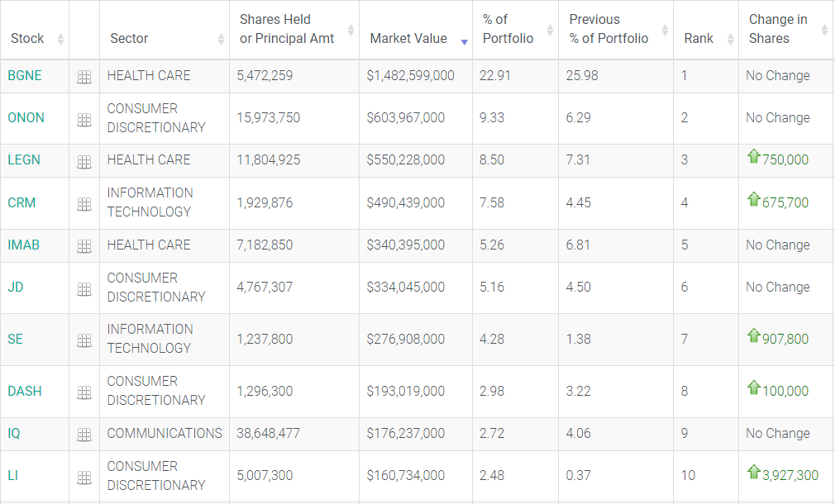This screenshot has width=835, height=504.
Task: Sort table by Sector column
Action: point(221,39)
